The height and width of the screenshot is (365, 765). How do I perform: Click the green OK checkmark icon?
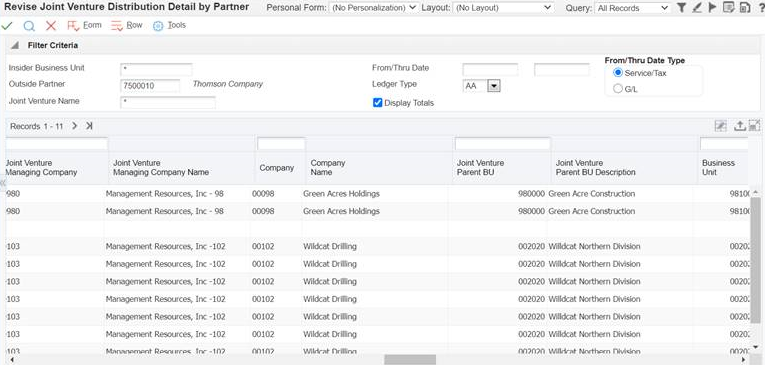(7, 25)
